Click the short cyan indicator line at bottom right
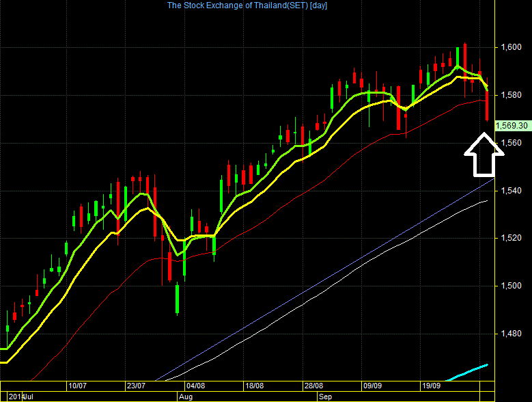Screen dimensions: 532x402 467,373
